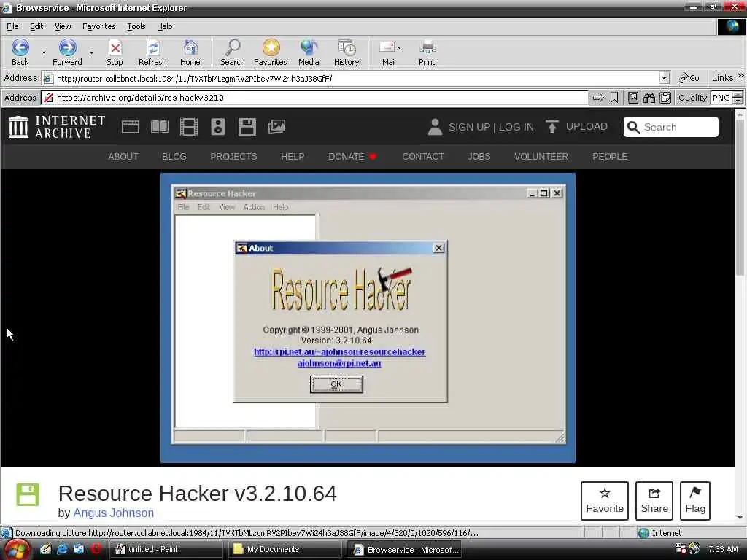Click the Resource Hacker screenshot image
The image size is (747, 560).
(368, 318)
